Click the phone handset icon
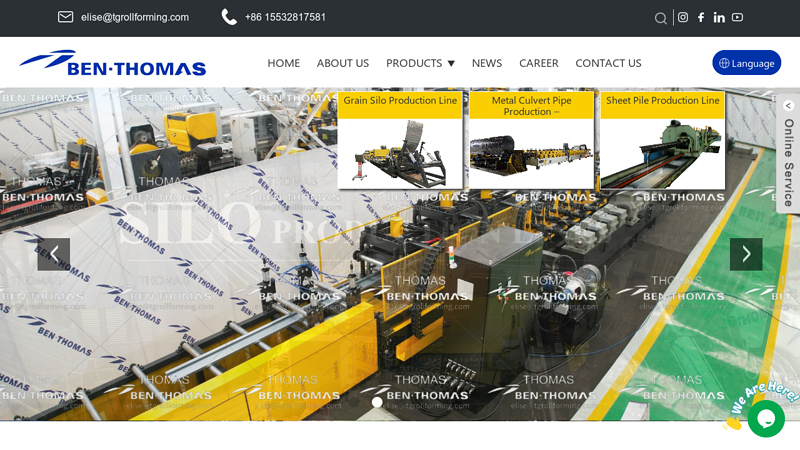The width and height of the screenshot is (800, 450). click(229, 17)
